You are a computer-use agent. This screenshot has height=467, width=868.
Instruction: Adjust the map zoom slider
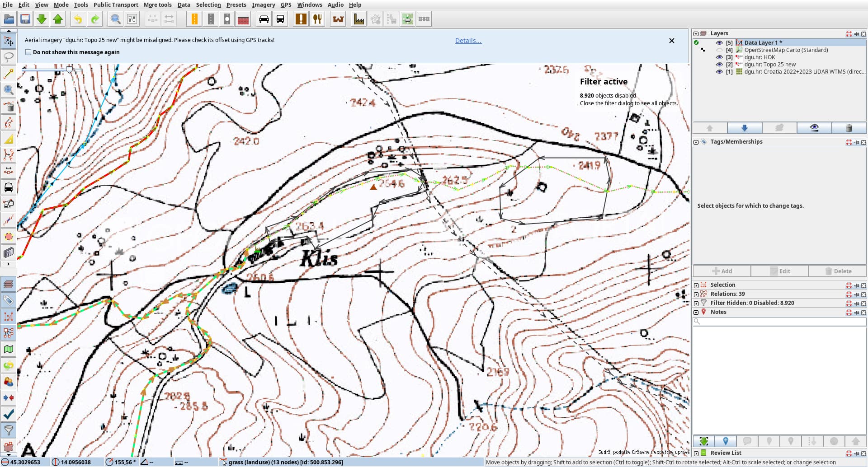[70, 70]
